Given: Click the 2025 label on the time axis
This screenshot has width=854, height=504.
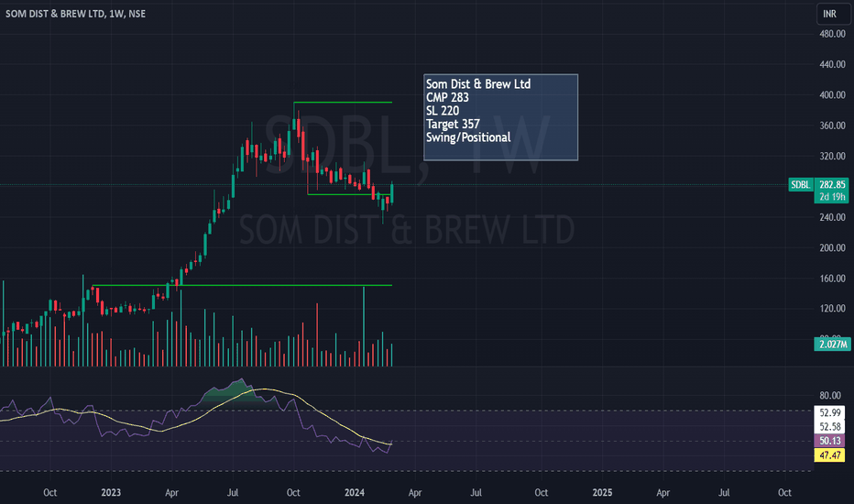Looking at the screenshot, I should coord(602,493).
